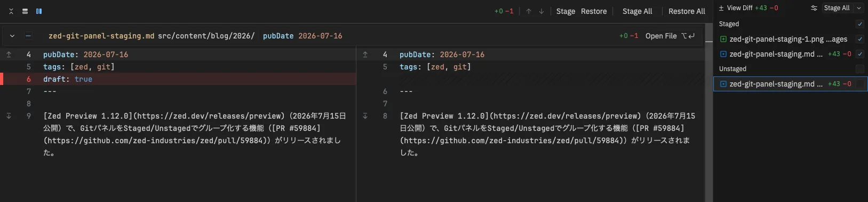This screenshot has width=868, height=202.
Task: Click Restore All in diff toolbar
Action: [x=687, y=11]
